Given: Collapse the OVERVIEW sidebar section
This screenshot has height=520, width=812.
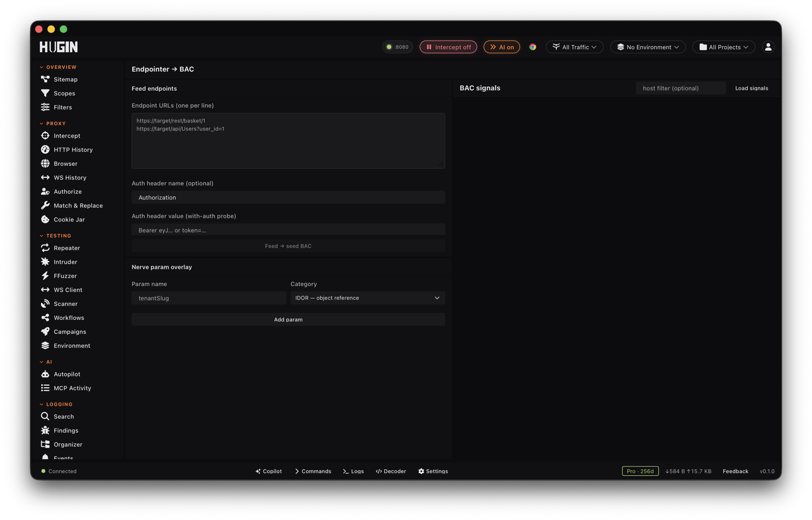Looking at the screenshot, I should [58, 67].
